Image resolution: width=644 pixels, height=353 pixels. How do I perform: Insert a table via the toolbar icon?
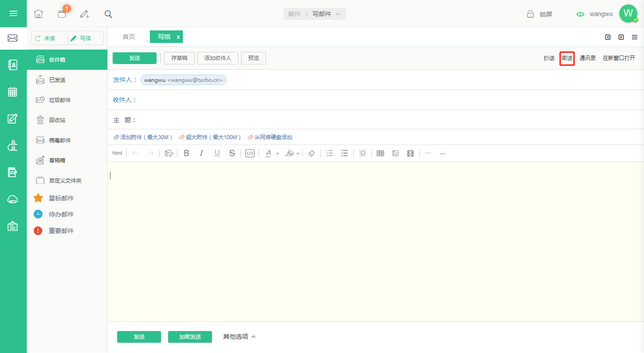pos(380,153)
